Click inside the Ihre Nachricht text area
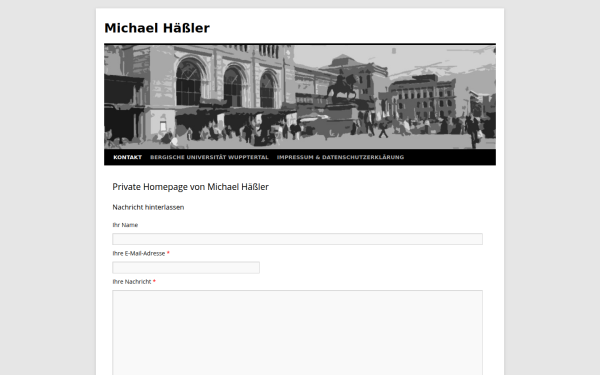The image size is (600, 375). [297, 333]
